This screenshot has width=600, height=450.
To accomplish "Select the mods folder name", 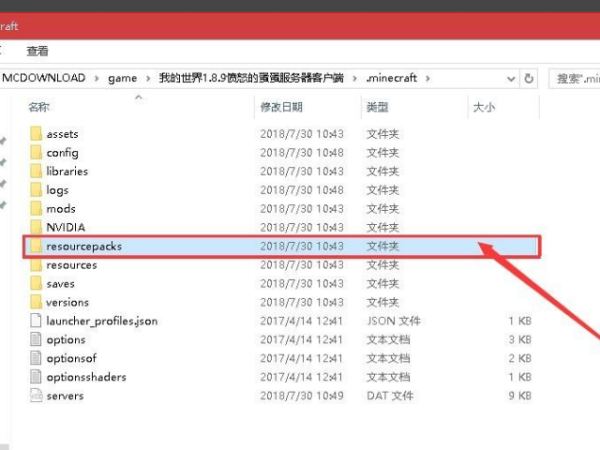I will tap(61, 209).
